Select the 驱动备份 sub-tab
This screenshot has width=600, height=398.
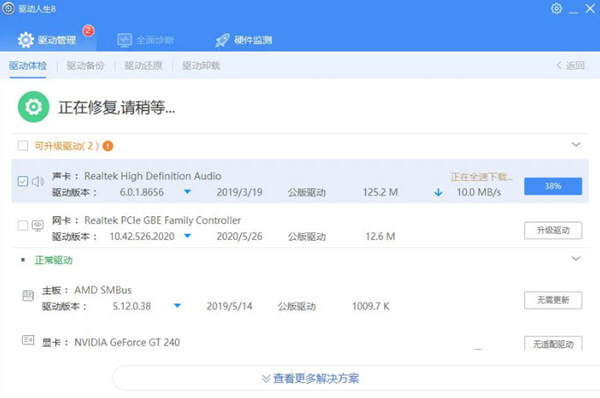(85, 66)
